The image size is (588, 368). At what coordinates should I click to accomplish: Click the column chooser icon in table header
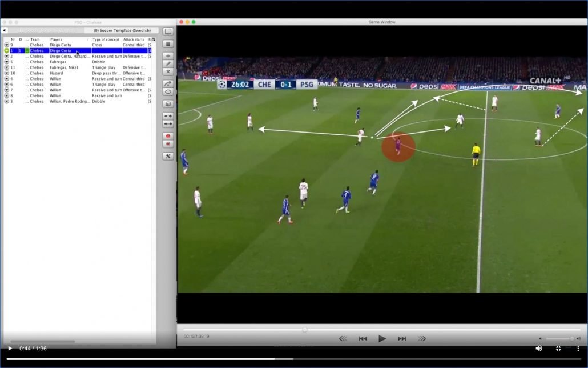tap(154, 39)
